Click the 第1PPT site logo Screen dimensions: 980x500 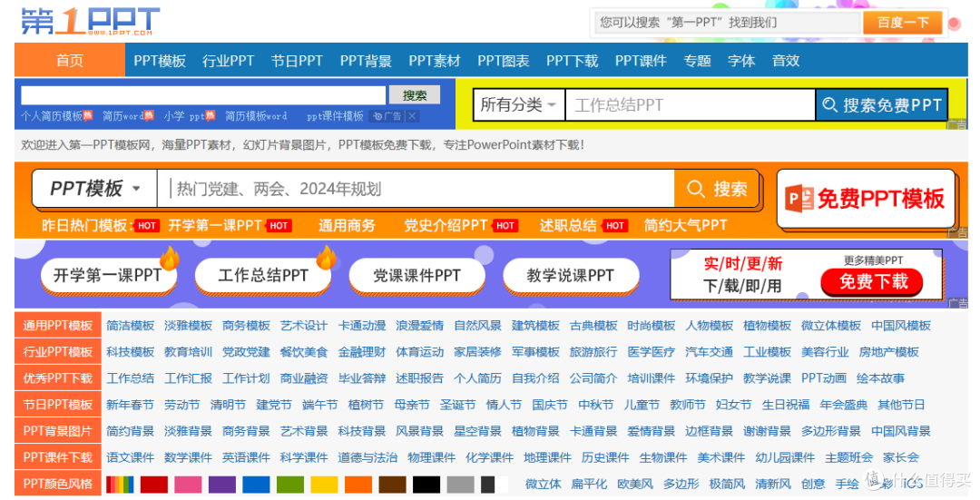coord(91,22)
